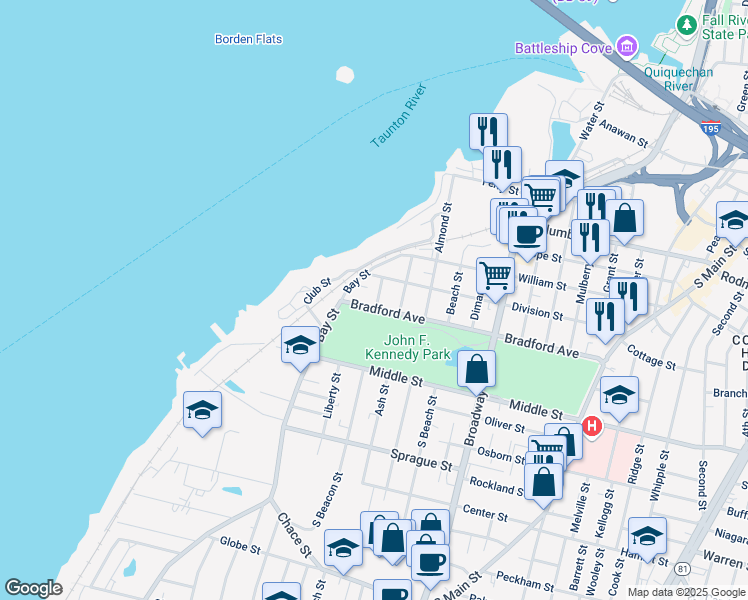Image resolution: width=748 pixels, height=600 pixels.
Task: Click the coffee cup pin near Columbia St
Action: 527,235
